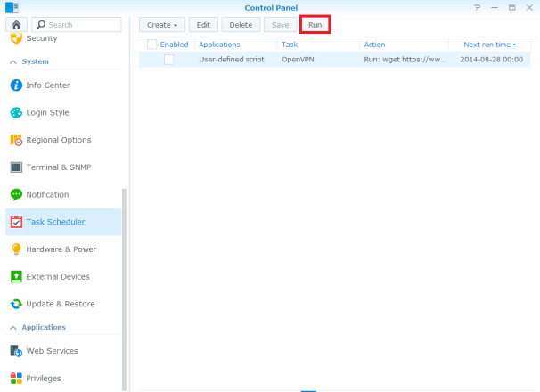Click the OpenVPN task name
540x392 pixels.
point(298,60)
